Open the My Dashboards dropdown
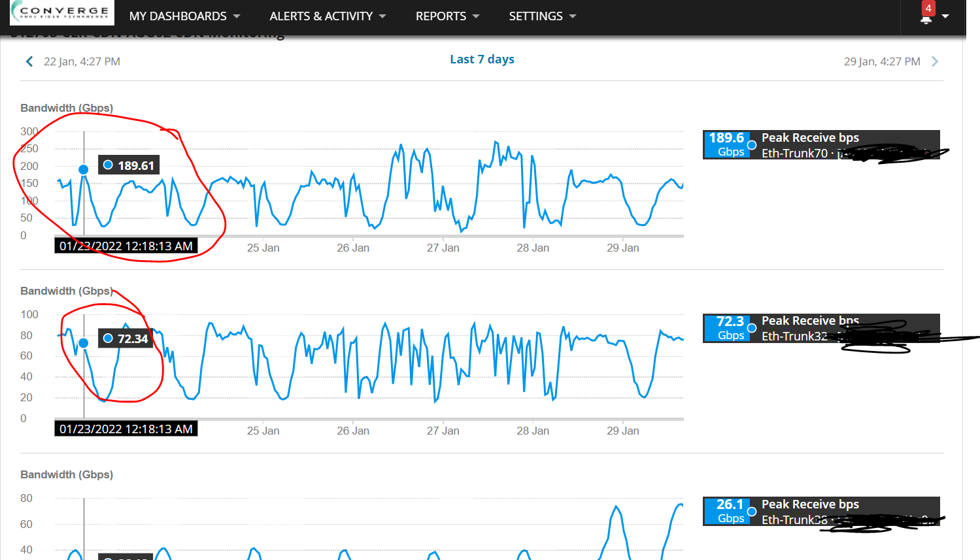This screenshot has width=980, height=560. (x=185, y=16)
